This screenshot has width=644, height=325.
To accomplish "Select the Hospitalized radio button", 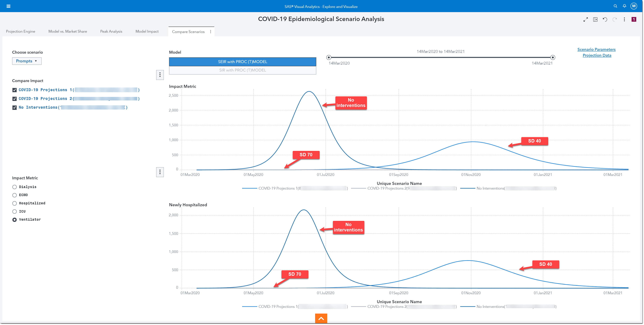I will 14,203.
